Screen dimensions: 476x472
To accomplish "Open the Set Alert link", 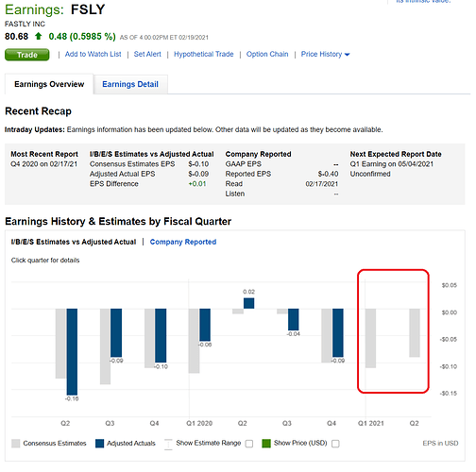I will (147, 54).
